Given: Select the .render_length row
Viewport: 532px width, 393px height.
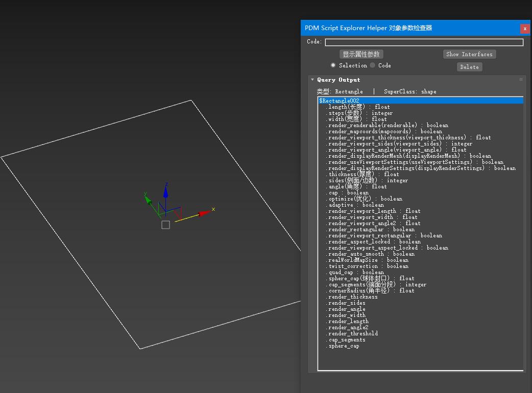Looking at the screenshot, I should (x=420, y=321).
